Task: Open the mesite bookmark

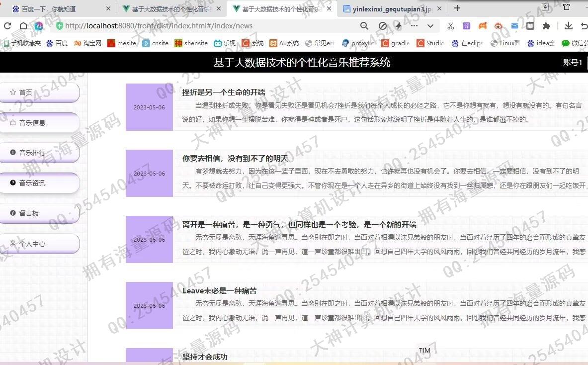Action: click(122, 43)
